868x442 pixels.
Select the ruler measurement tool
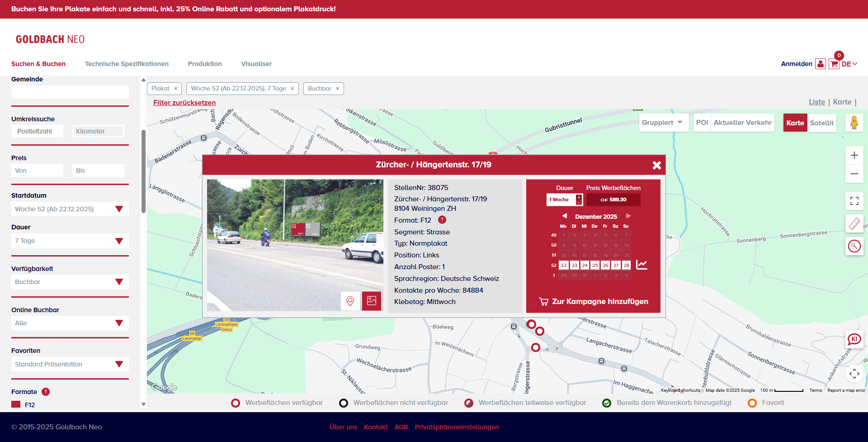(x=854, y=223)
